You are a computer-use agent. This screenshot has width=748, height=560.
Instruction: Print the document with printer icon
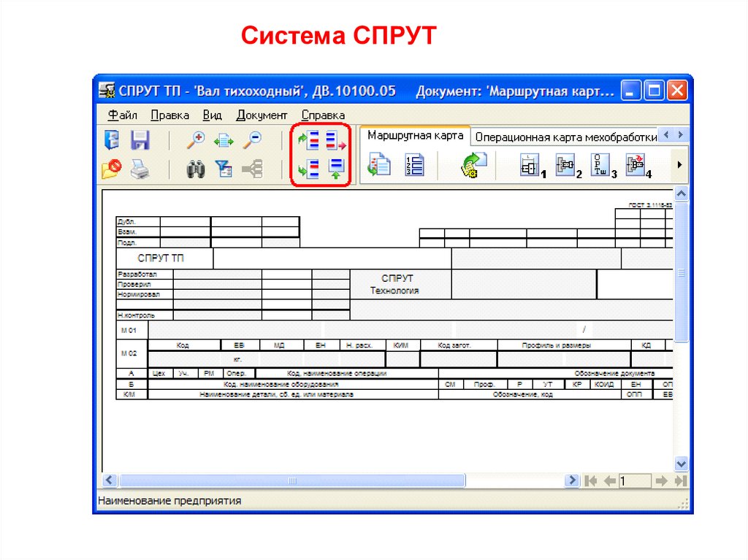(140, 169)
